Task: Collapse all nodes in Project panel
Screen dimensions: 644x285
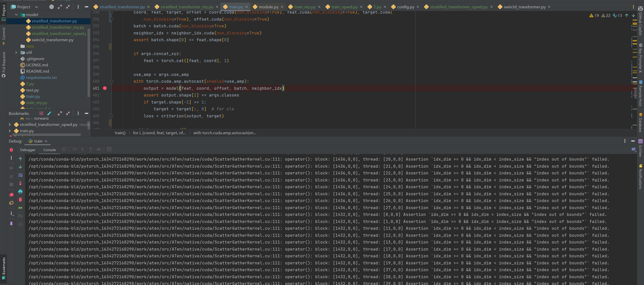Action: (x=68, y=7)
